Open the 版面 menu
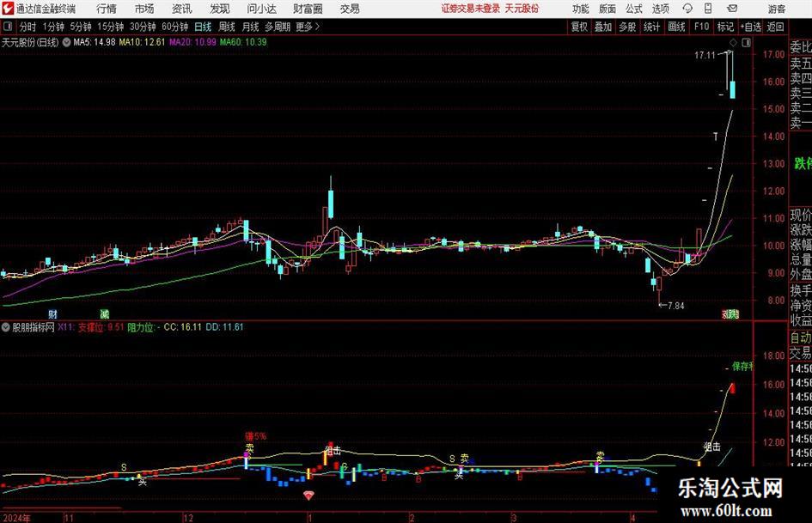Screen dimensions: 812x523 tap(607, 9)
